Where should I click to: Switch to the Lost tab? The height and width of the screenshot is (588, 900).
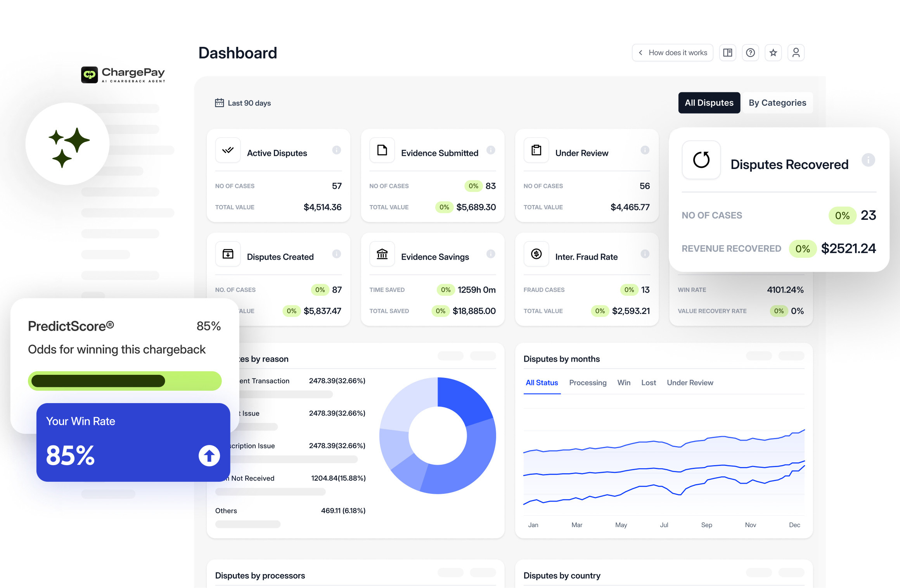(649, 383)
